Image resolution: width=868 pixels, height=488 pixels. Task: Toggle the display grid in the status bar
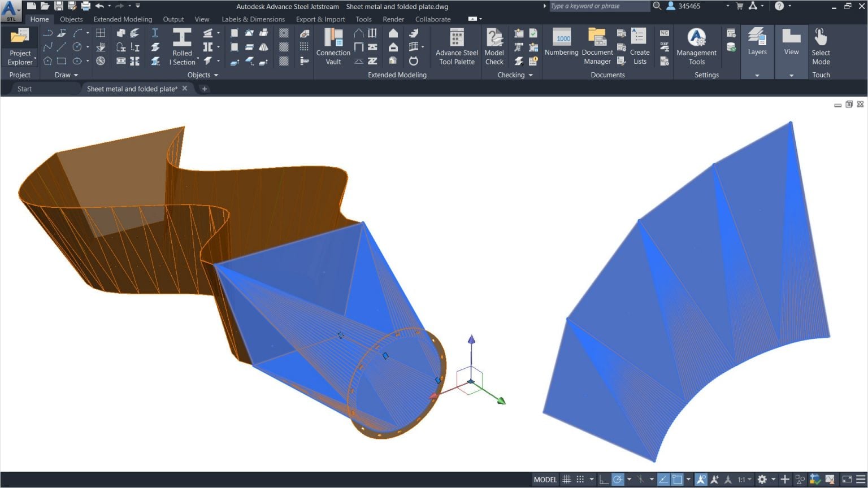click(567, 479)
